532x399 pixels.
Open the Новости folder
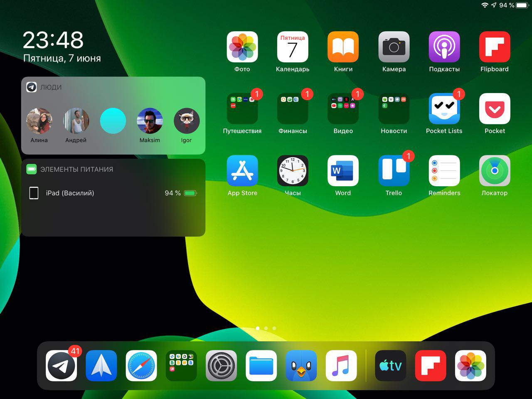[x=394, y=109]
